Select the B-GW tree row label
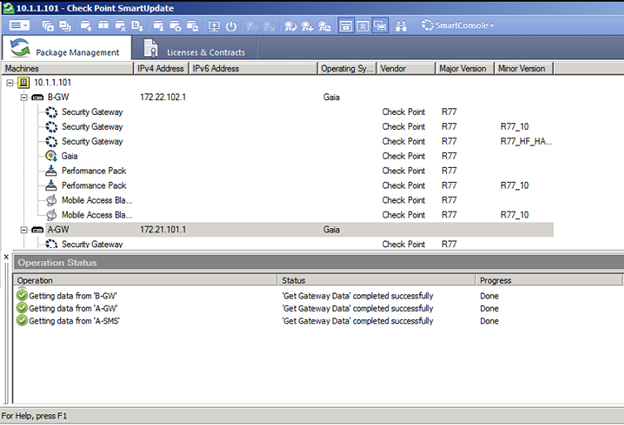Image resolution: width=624 pixels, height=425 pixels. click(58, 97)
